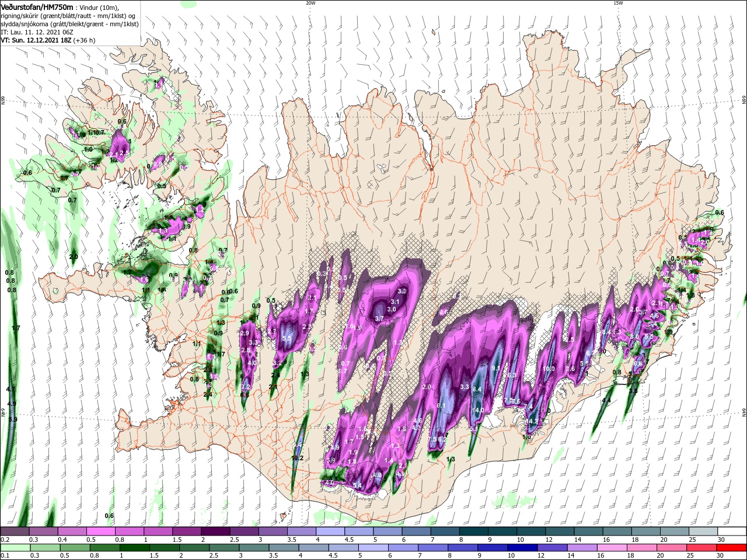Screen dimensions: 747x560
Task: Click bottom legend swatch between 0.1 and 0.3
Action: pyautogui.click(x=15, y=548)
